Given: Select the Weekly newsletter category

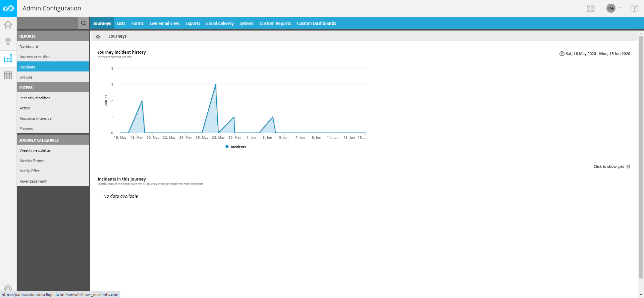Looking at the screenshot, I should tap(35, 150).
